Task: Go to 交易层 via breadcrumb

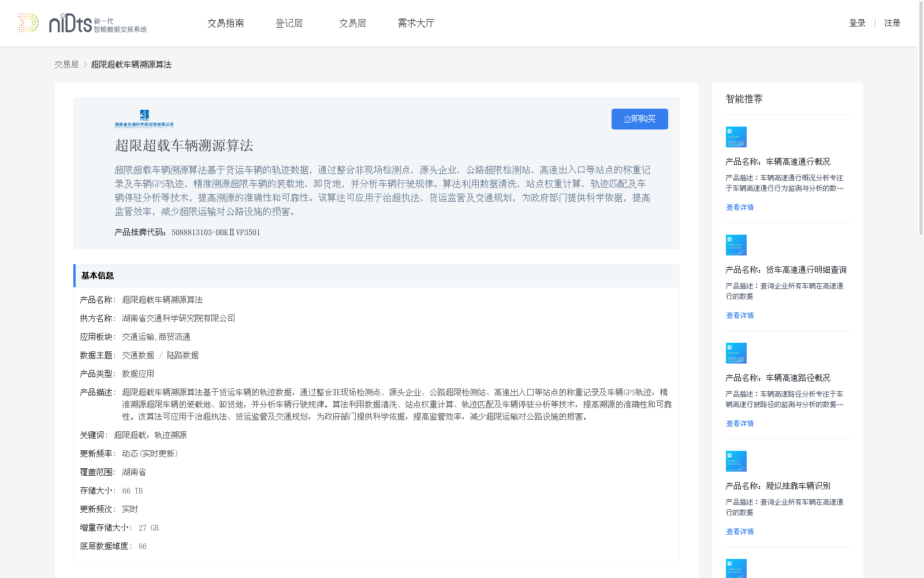Action: coord(66,65)
